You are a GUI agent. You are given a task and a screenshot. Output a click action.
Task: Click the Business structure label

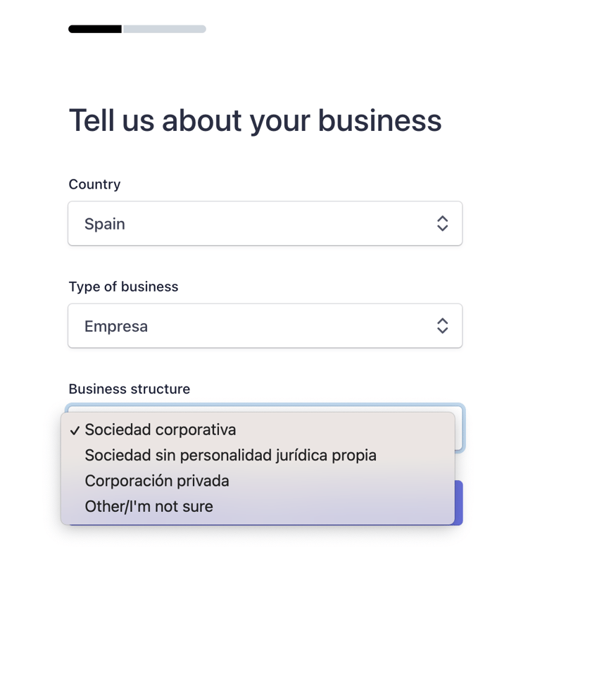click(x=129, y=389)
